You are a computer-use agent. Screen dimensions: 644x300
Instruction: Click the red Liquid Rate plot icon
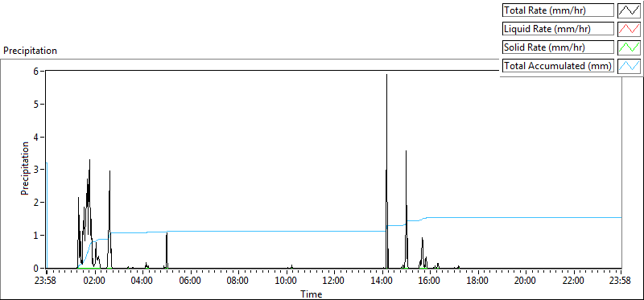tap(629, 29)
